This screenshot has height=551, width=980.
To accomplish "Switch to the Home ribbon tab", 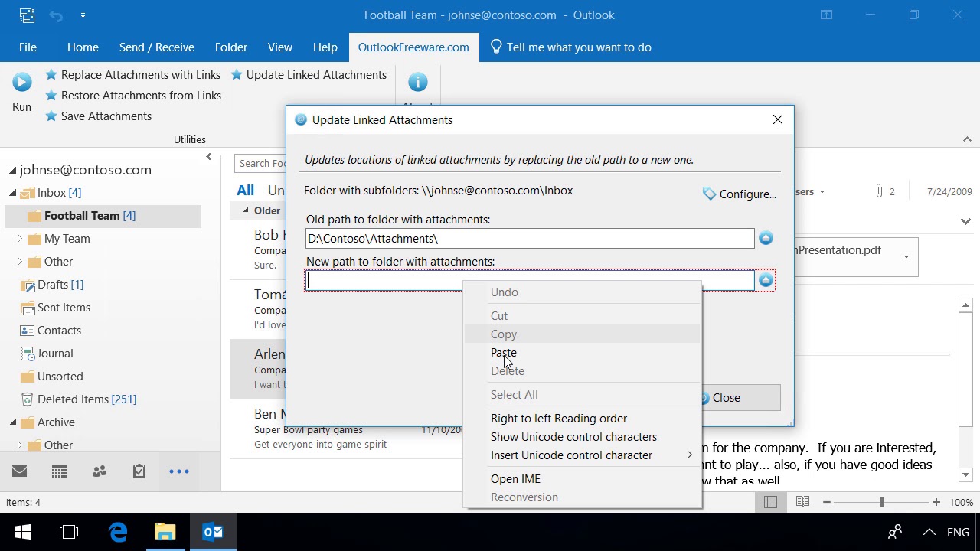I will pos(83,47).
